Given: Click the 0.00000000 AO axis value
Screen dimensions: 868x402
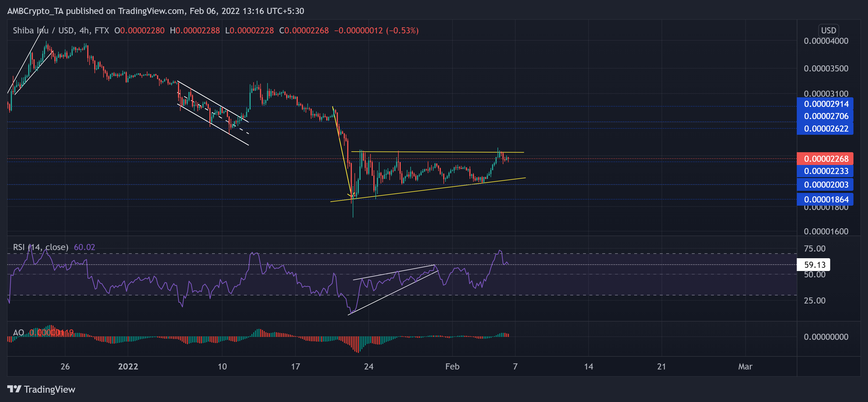Looking at the screenshot, I should click(x=826, y=337).
